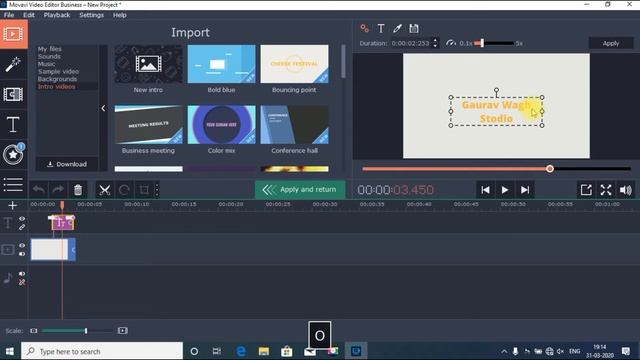640x360 pixels.
Task: Click the audio track music note icon
Action: (8, 278)
